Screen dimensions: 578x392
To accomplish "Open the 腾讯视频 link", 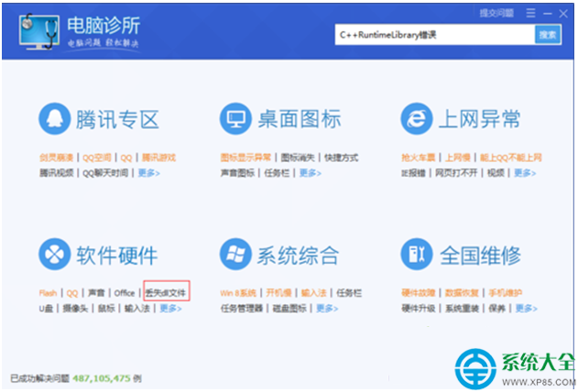I will pos(57,173).
